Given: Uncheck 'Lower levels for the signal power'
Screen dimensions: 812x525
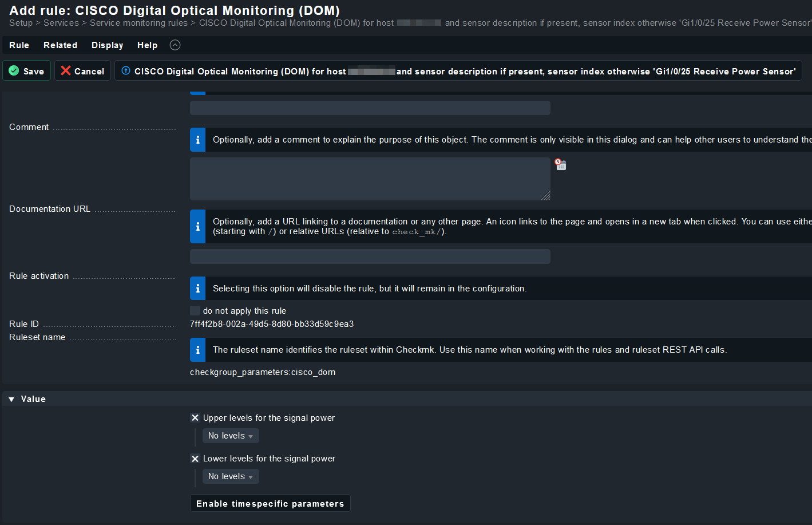Looking at the screenshot, I should click(195, 459).
